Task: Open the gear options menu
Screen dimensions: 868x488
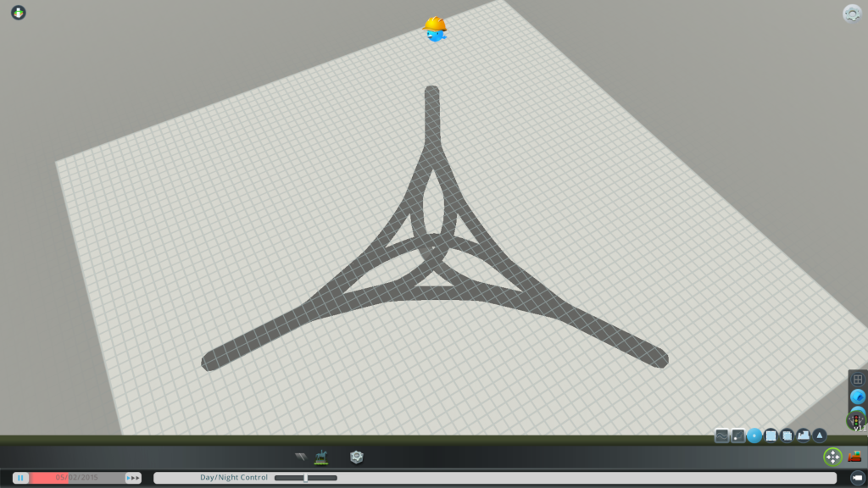Action: [852, 13]
